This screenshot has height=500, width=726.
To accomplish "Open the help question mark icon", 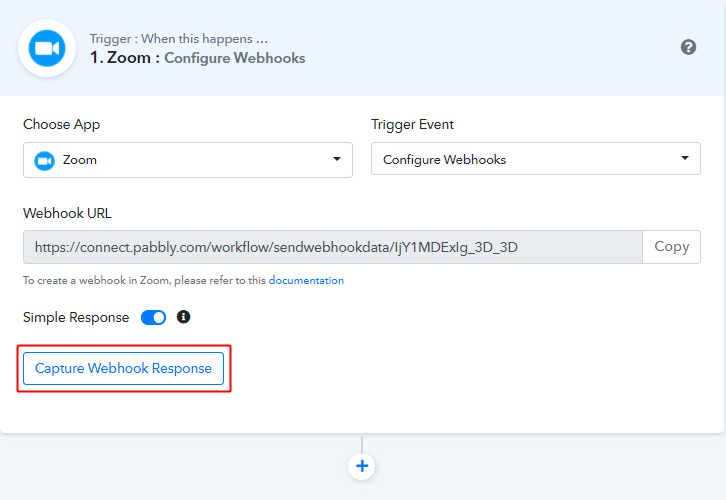I will click(688, 47).
